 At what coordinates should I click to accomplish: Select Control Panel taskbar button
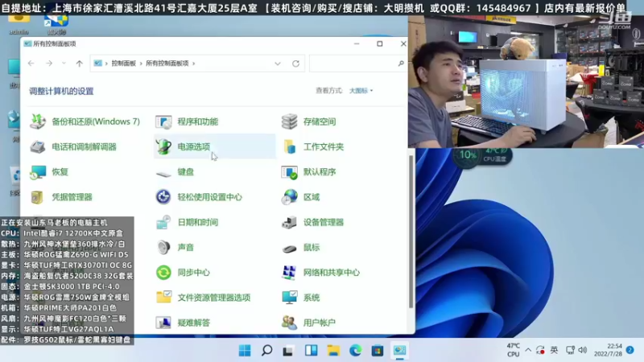tap(399, 351)
